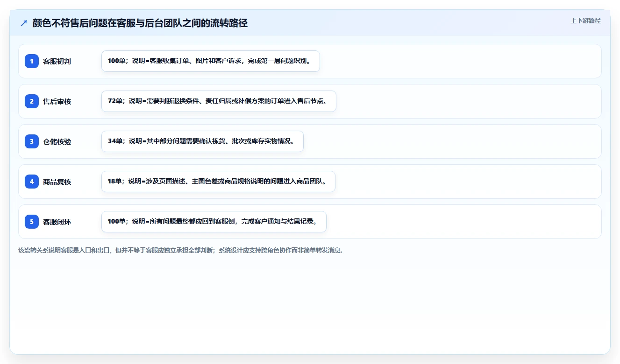This screenshot has width=620, height=364.
Task: Click the 100单 客服收集订单 description box
Action: 211,61
